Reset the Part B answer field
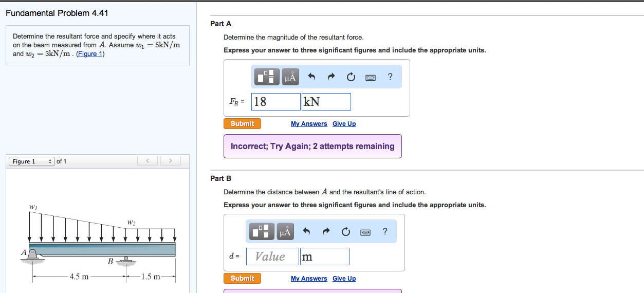The width and height of the screenshot is (644, 293). click(345, 232)
